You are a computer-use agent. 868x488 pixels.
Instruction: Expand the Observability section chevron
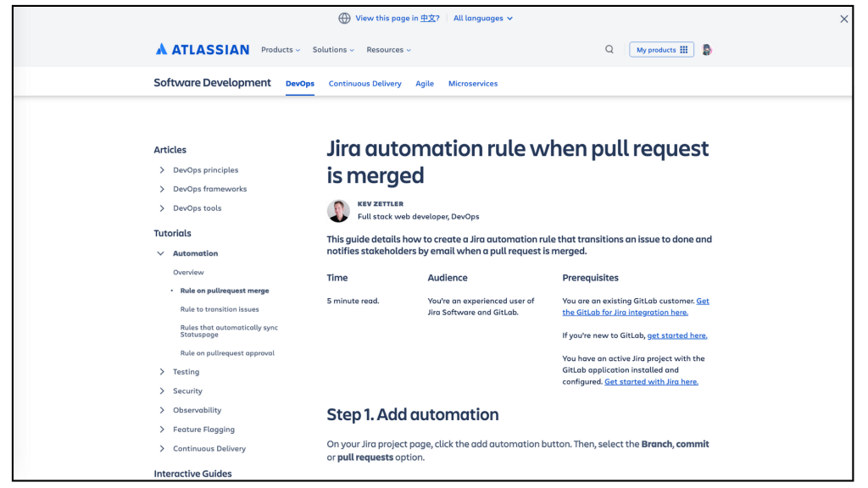162,411
